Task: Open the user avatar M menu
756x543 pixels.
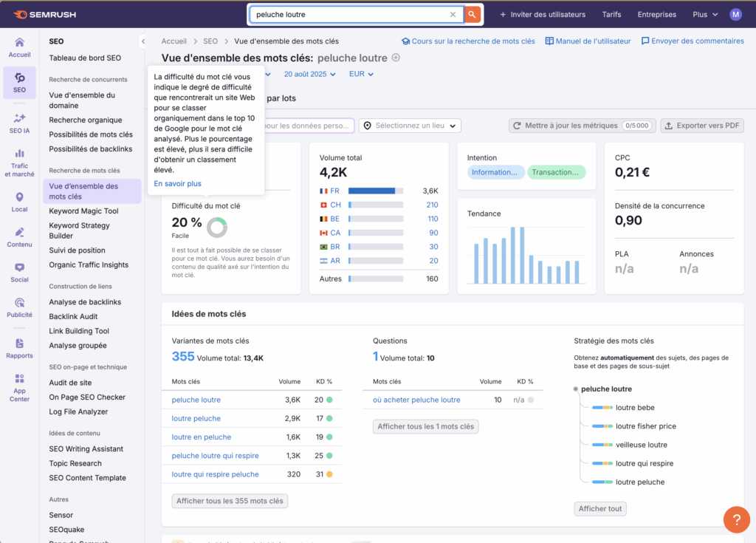Action: tap(735, 15)
